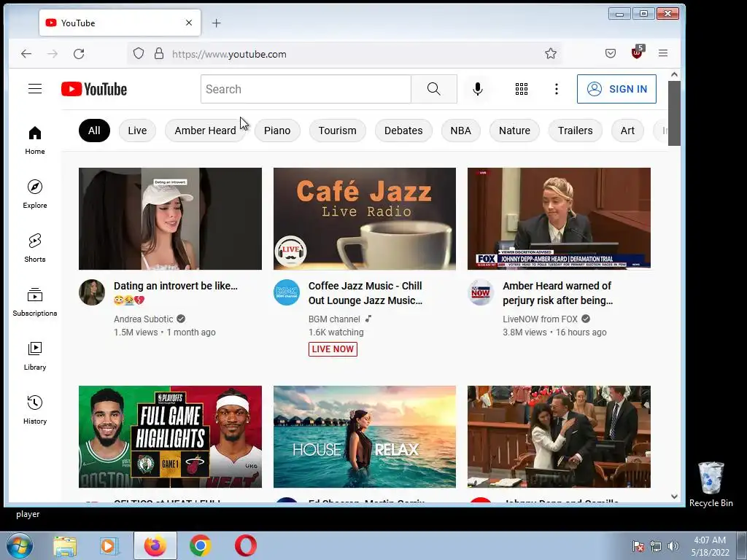Open Library in the sidebar
Image resolution: width=747 pixels, height=560 pixels.
click(35, 356)
